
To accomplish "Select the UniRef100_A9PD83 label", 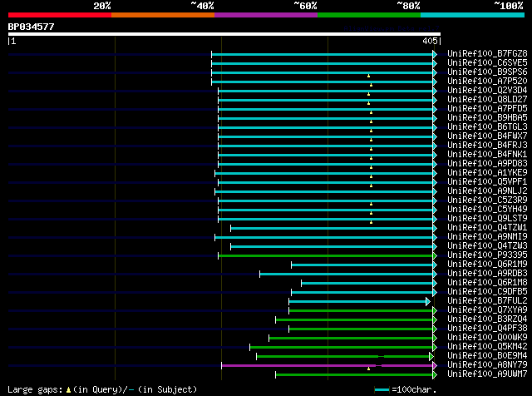I will coord(487,164).
